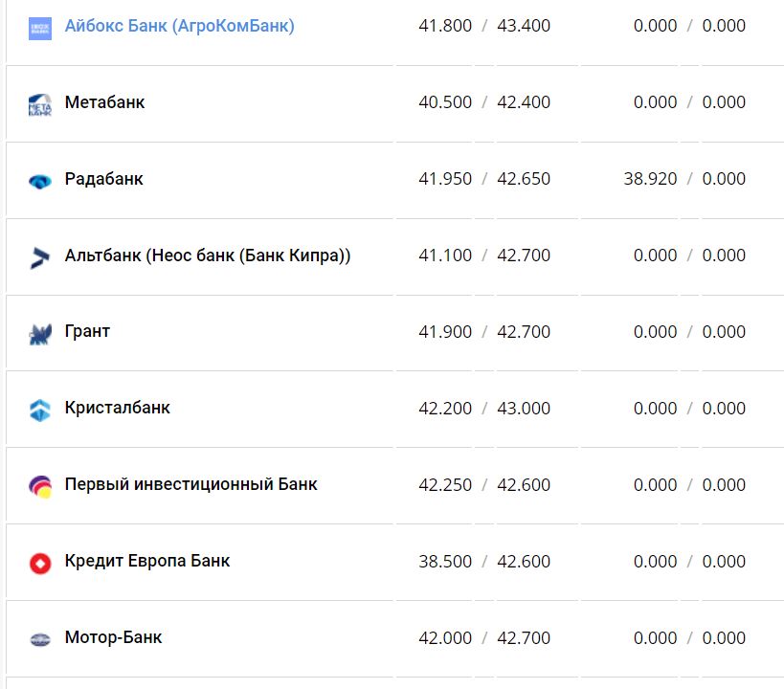Select the Радабанк bank name

103,179
